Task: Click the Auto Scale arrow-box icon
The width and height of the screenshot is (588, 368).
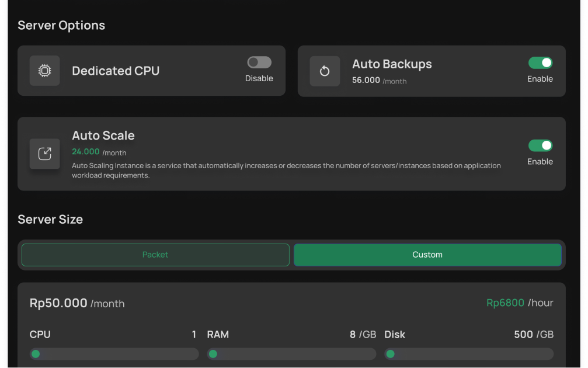Action: (x=44, y=154)
